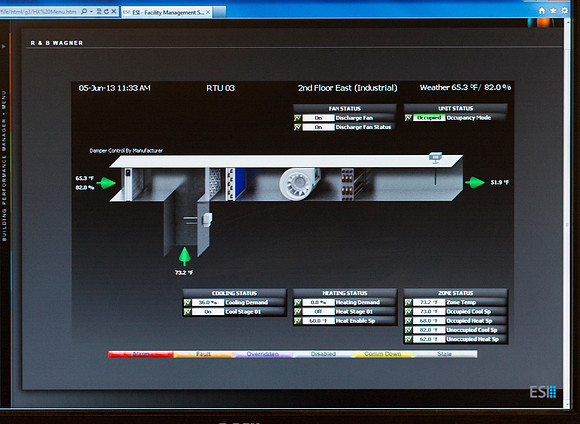Open trend icon beside Cooling Demand
The image size is (580, 424).
[187, 302]
